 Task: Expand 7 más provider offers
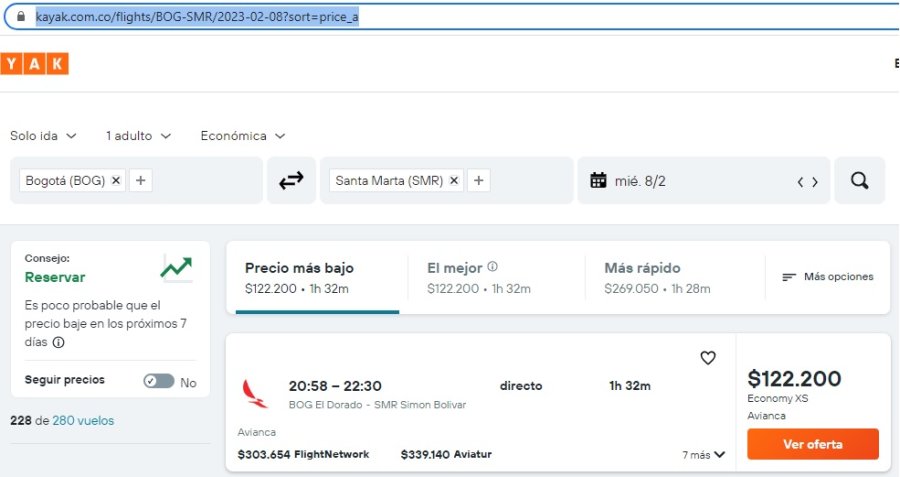703,455
